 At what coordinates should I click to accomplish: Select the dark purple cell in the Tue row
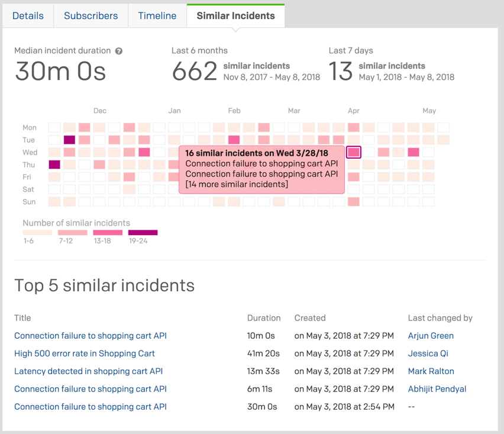69,140
